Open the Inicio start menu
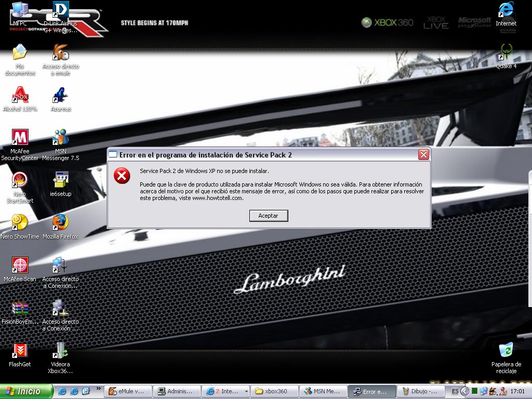The height and width of the screenshot is (399, 532). point(26,391)
